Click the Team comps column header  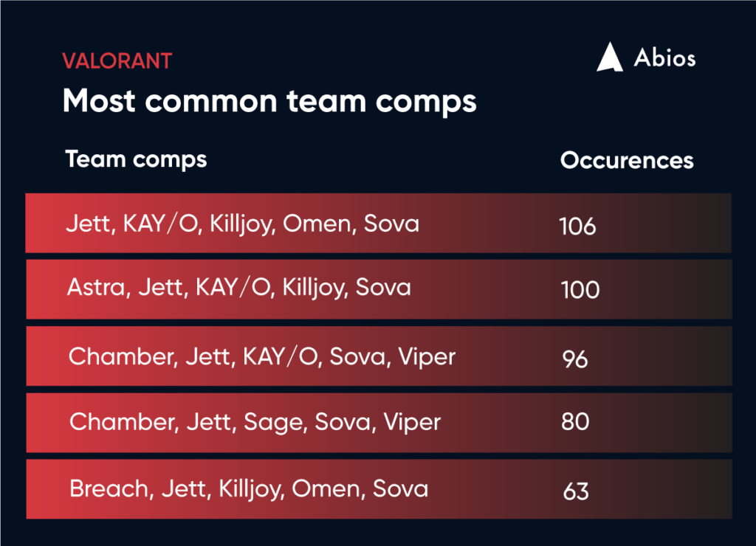[x=136, y=159]
